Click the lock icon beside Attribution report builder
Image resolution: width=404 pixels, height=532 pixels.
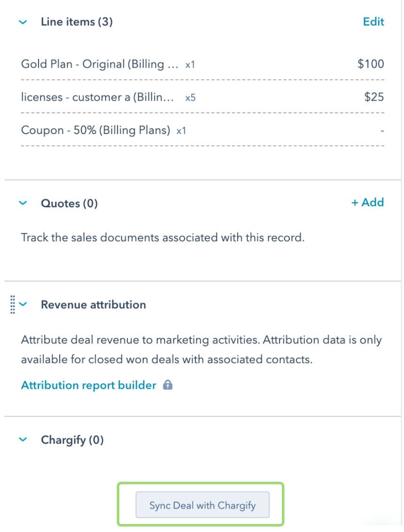[167, 385]
